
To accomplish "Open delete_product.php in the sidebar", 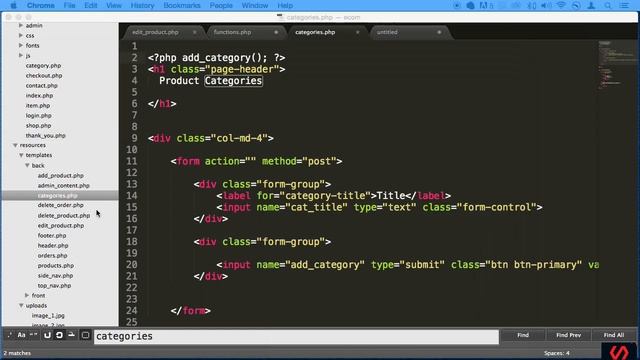I will click(64, 216).
